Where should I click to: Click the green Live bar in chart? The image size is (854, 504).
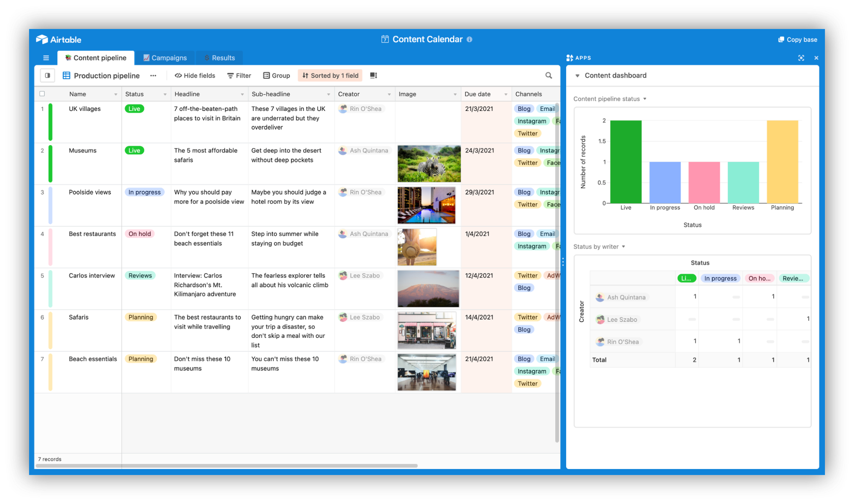pyautogui.click(x=626, y=162)
